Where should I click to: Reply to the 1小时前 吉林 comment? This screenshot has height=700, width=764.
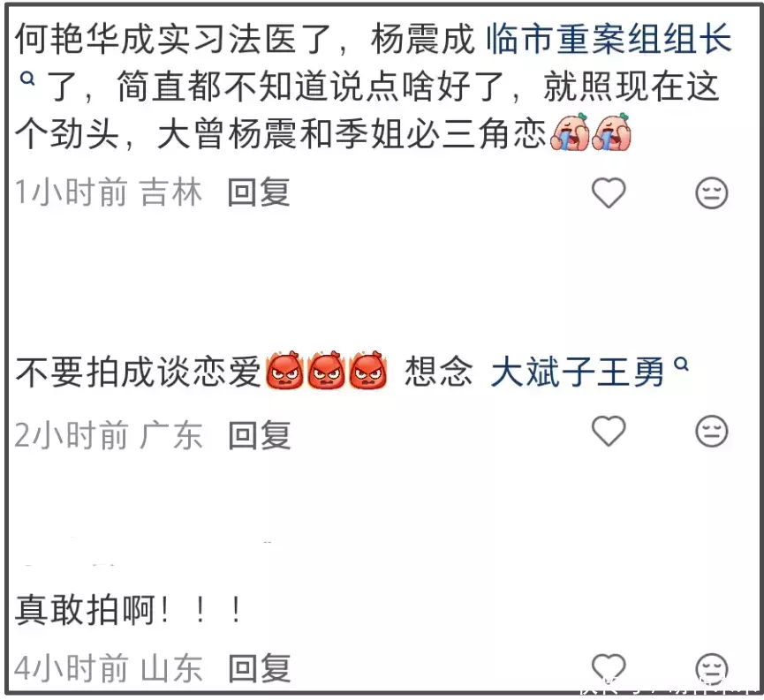[259, 192]
